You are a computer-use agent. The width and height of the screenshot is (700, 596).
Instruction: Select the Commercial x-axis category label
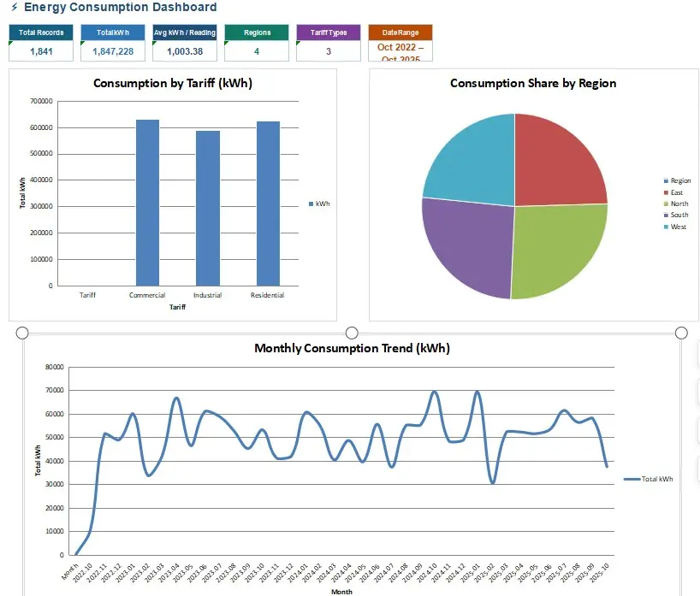[147, 295]
